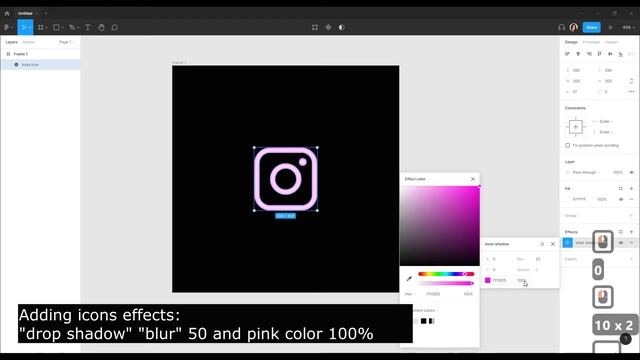Click the Edit object icon in toolbar

[315, 27]
